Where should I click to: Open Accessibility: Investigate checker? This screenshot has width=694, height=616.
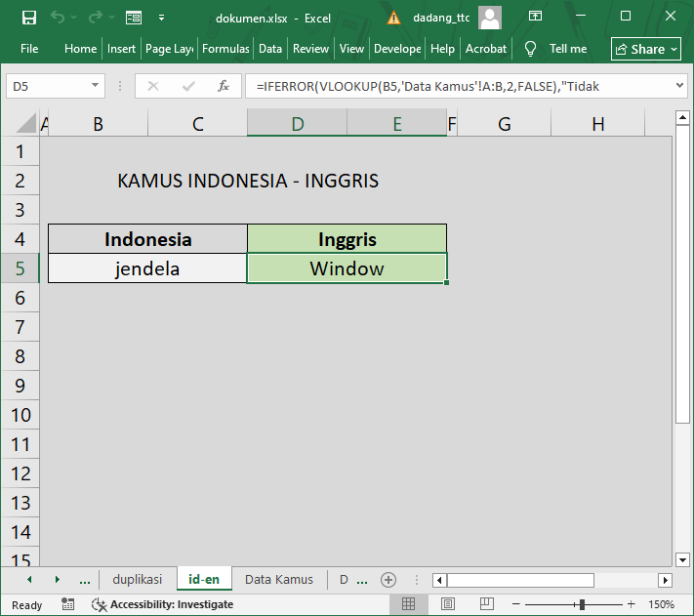coord(162,604)
